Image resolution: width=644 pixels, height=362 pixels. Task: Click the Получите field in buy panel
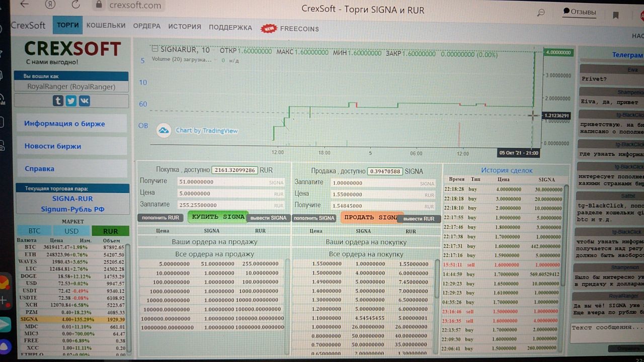pos(231,182)
